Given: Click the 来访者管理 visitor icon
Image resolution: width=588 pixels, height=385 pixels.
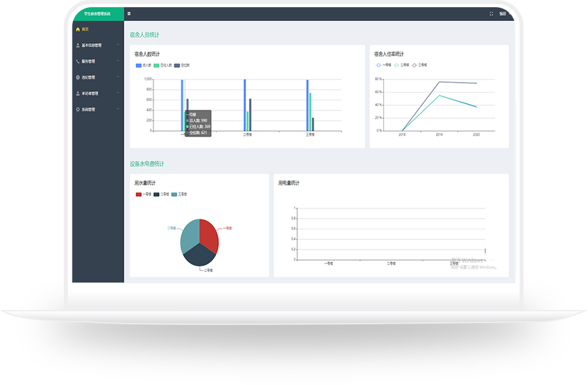Looking at the screenshot, I should coord(78,93).
